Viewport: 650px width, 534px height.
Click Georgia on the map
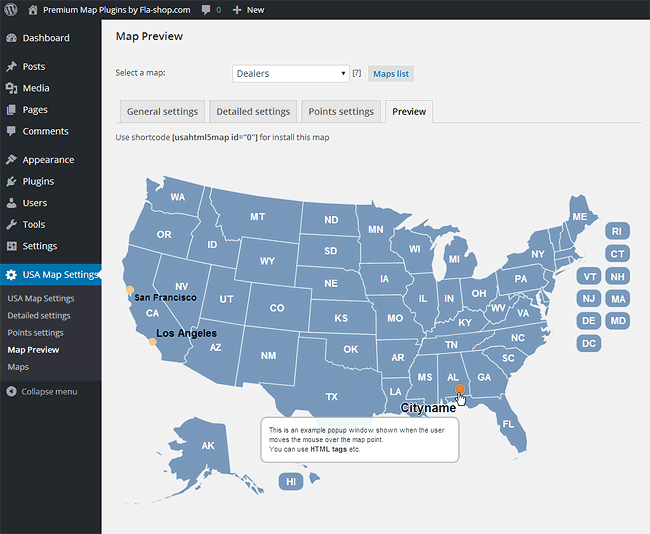tap(483, 376)
